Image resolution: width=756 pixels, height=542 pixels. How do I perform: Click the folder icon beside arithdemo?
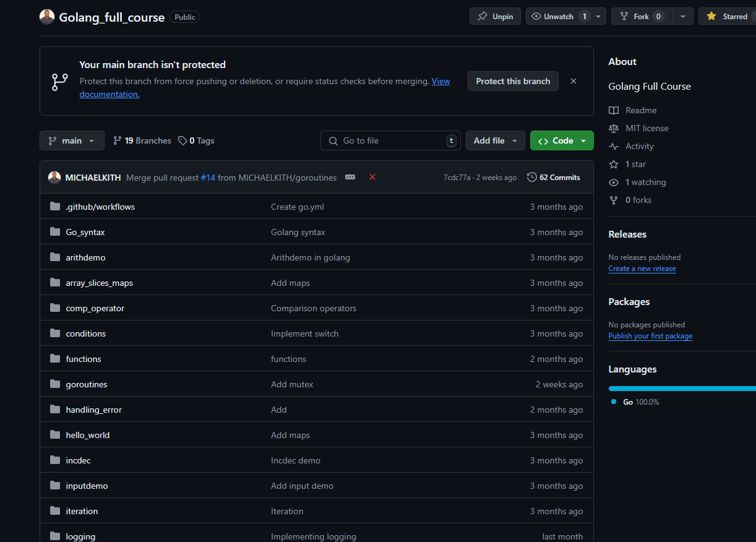pyautogui.click(x=55, y=257)
